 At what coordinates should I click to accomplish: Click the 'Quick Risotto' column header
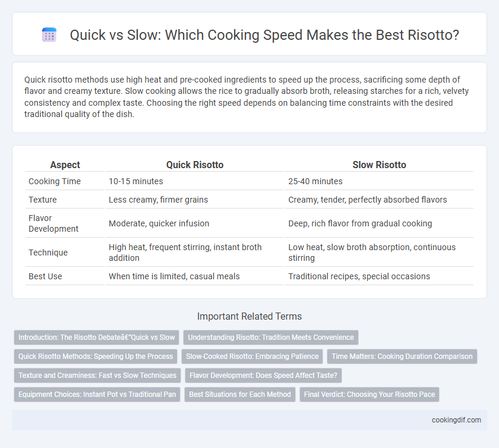(195, 165)
